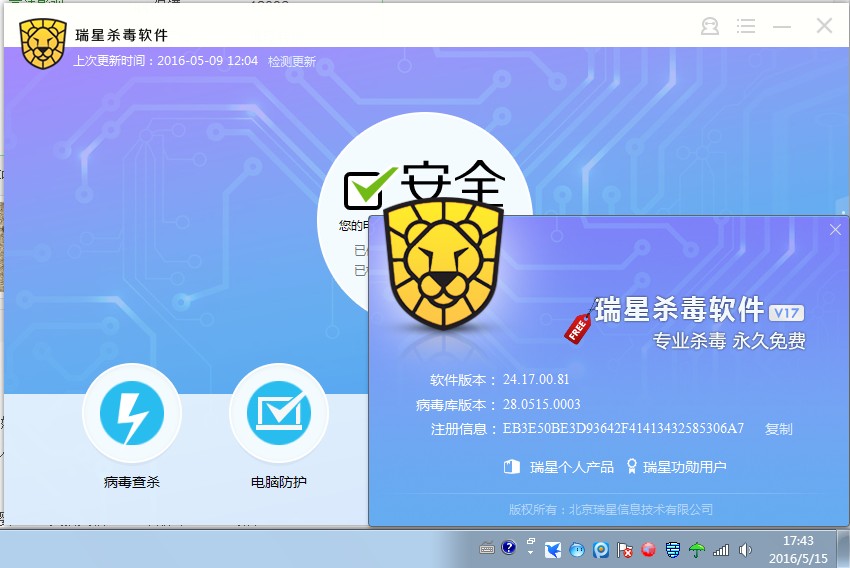Open the green umbrella tray icon
This screenshot has height=568, width=850.
697,550
